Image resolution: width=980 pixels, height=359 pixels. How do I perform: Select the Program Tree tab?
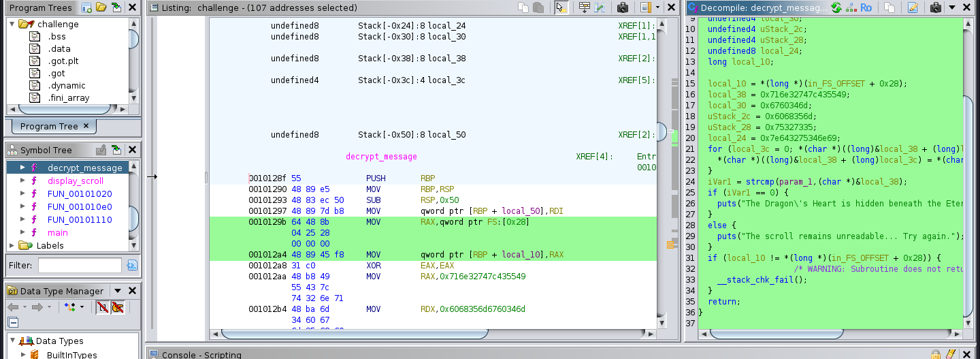(x=49, y=126)
